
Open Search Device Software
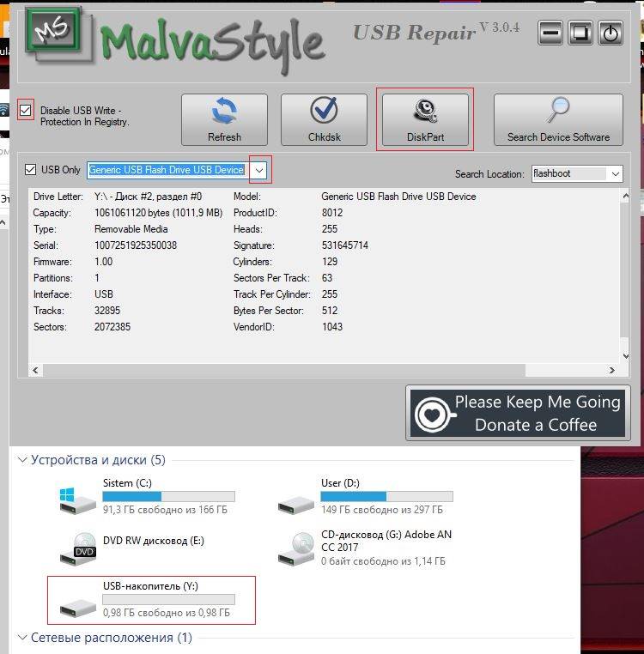[558, 119]
